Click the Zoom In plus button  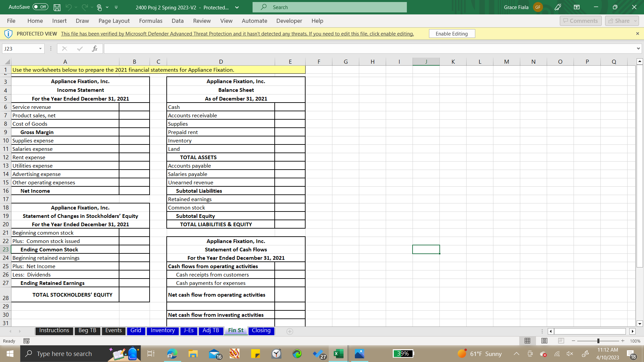(x=623, y=341)
